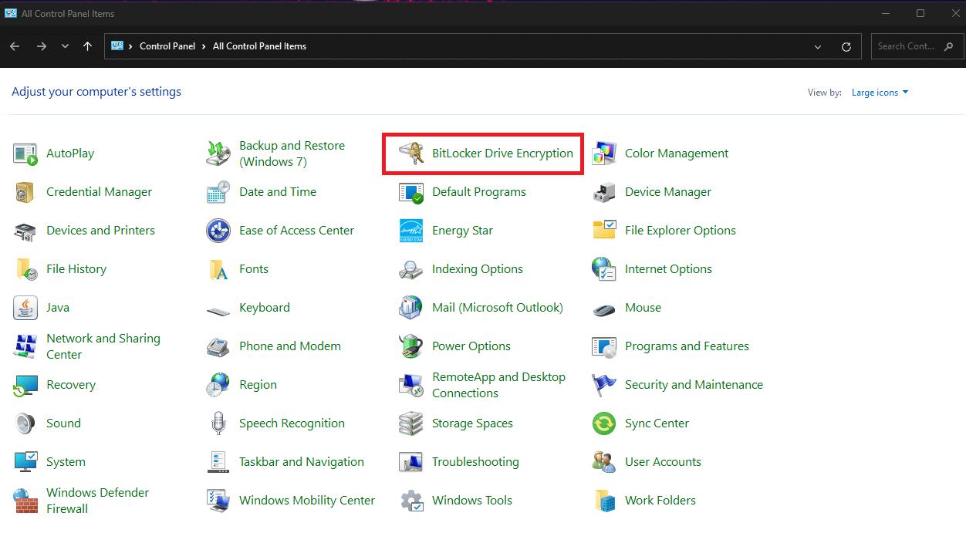Click Network and Sharing Center icon
This screenshot has height=560, width=966.
click(25, 346)
